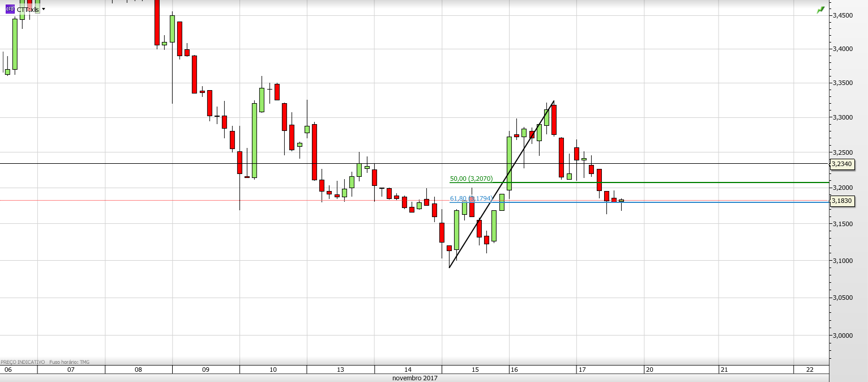Viewport: 868px width, 382px height.
Task: Click date label 09 on time axis
Action: (x=206, y=370)
